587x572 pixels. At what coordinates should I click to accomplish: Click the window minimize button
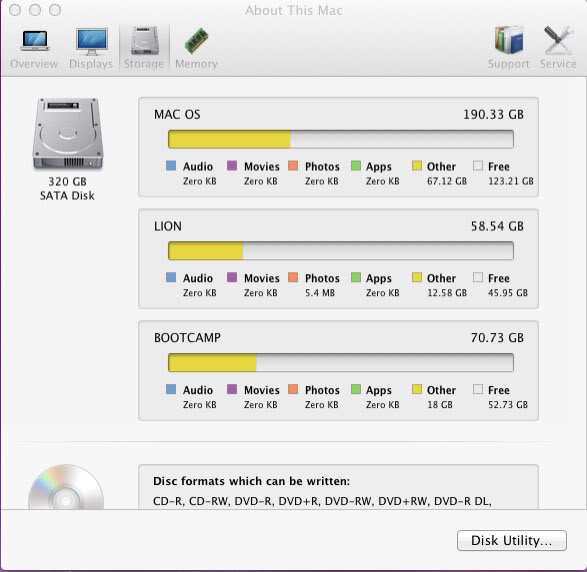point(35,10)
